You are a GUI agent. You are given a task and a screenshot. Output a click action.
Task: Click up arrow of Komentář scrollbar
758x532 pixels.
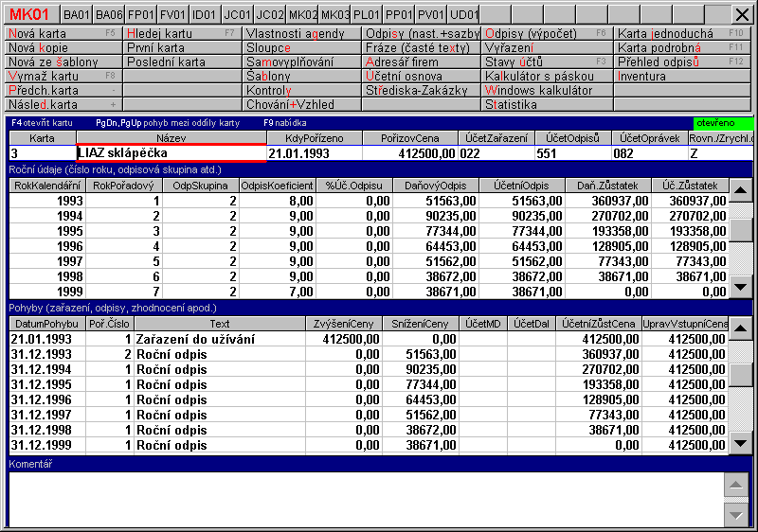point(736,485)
